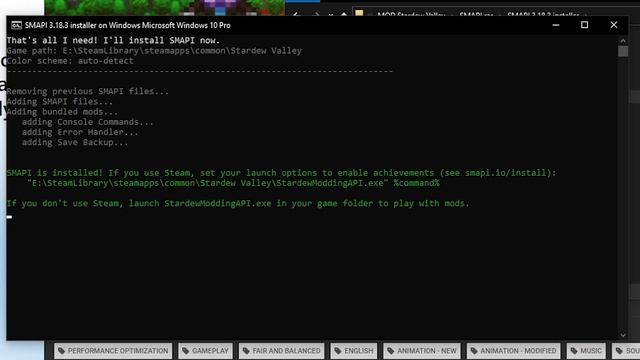
Task: Click the "Color scheme: auto-detect" line
Action: pyautogui.click(x=70, y=61)
